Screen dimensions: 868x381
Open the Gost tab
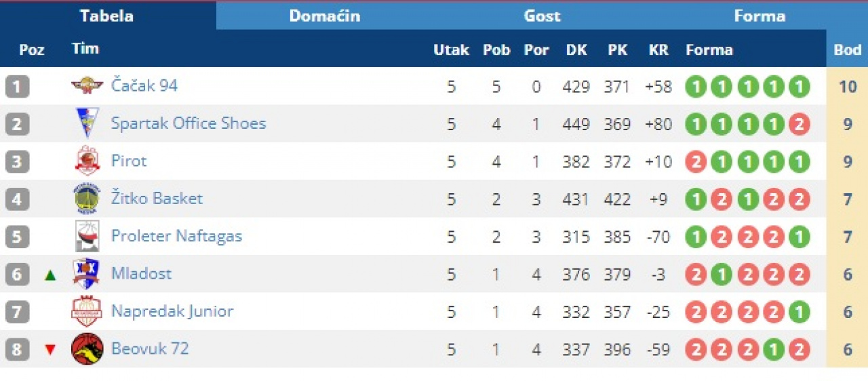(542, 16)
